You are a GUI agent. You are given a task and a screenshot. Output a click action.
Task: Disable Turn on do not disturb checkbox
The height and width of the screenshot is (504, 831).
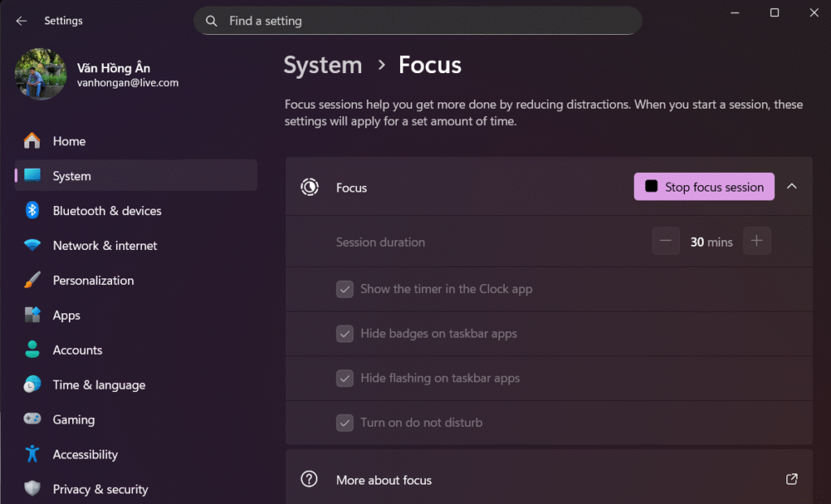345,423
